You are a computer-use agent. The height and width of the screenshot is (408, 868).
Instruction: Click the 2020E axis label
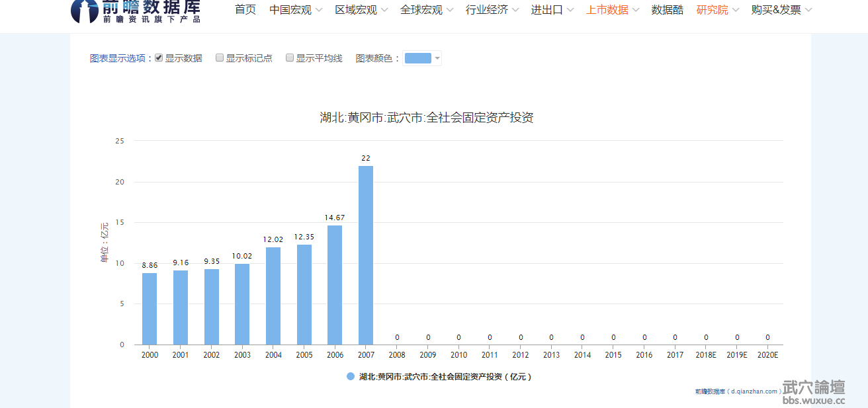767,355
